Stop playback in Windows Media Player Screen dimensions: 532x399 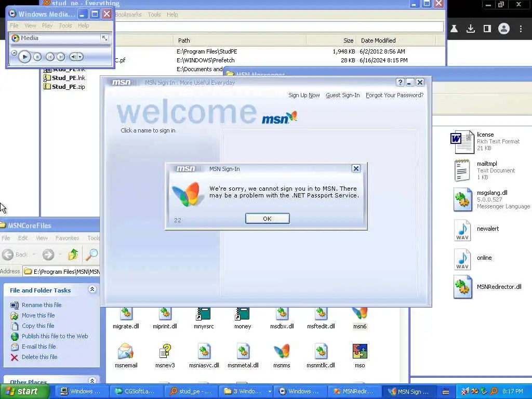[37, 57]
